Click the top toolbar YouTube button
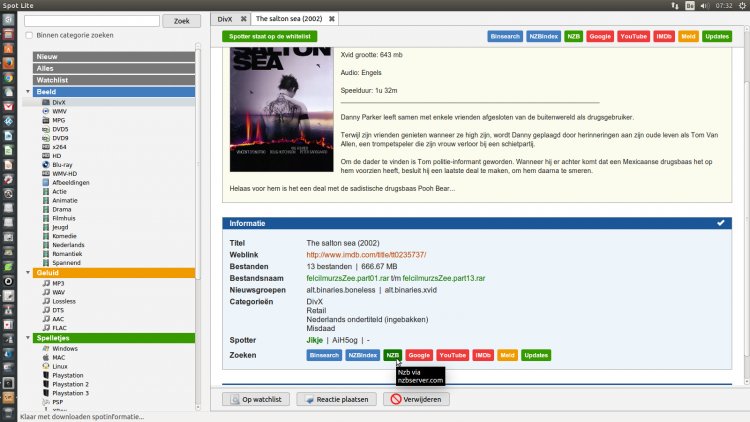Screen dimensions: 750x422 (x=633, y=36)
